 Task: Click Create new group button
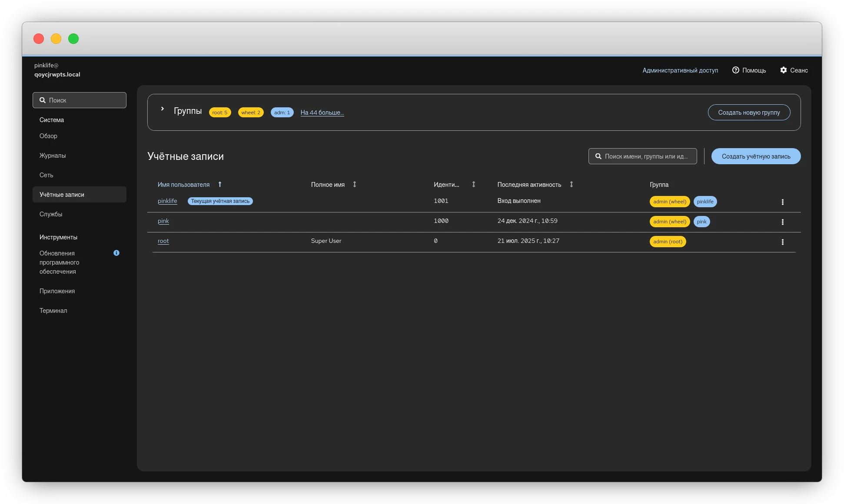coord(749,113)
